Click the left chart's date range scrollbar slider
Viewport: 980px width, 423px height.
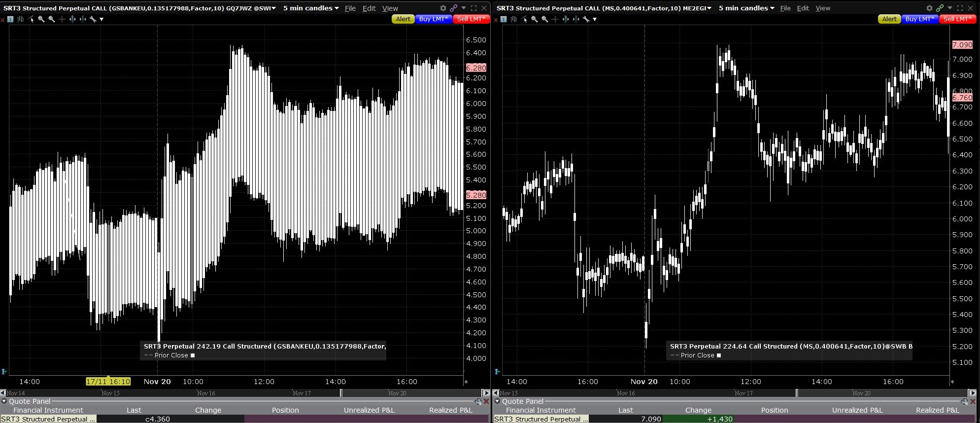(x=411, y=393)
